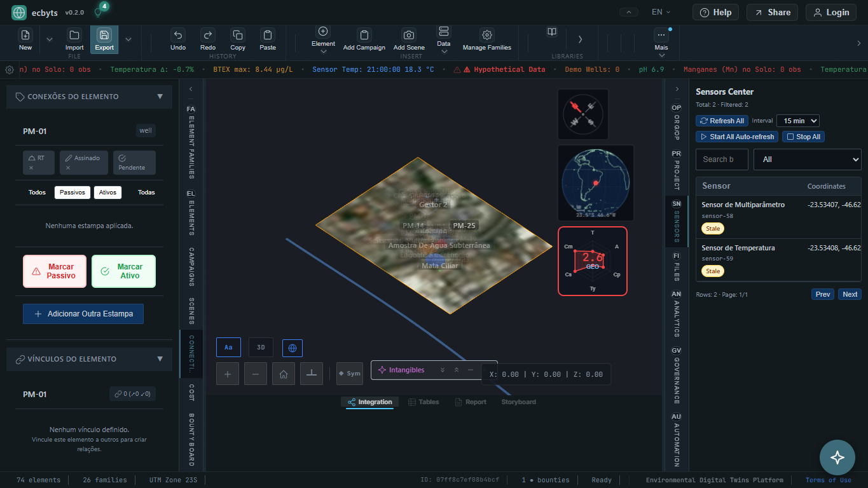Zoom in with the plus view button
The width and height of the screenshot is (868, 488).
click(x=228, y=374)
